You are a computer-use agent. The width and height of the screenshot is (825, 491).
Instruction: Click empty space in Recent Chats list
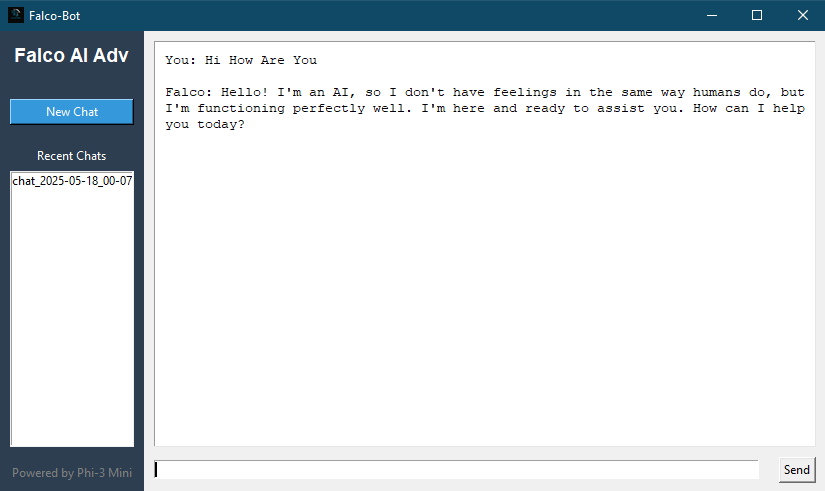(x=72, y=316)
